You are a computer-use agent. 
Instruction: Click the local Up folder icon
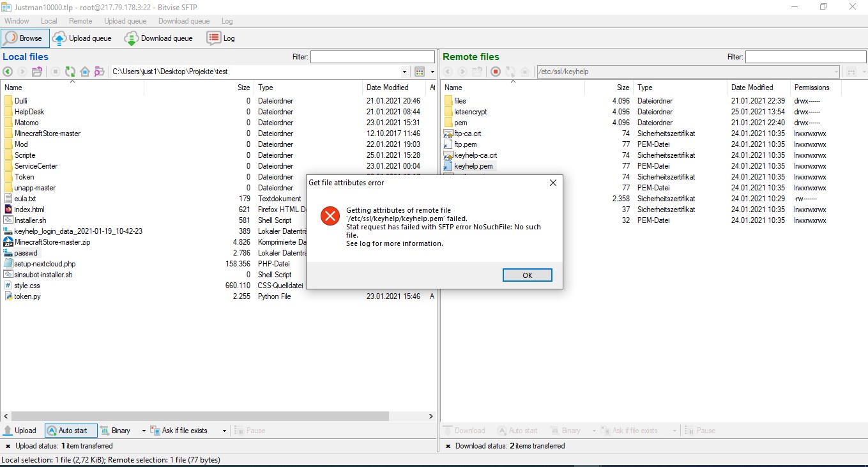click(x=37, y=72)
